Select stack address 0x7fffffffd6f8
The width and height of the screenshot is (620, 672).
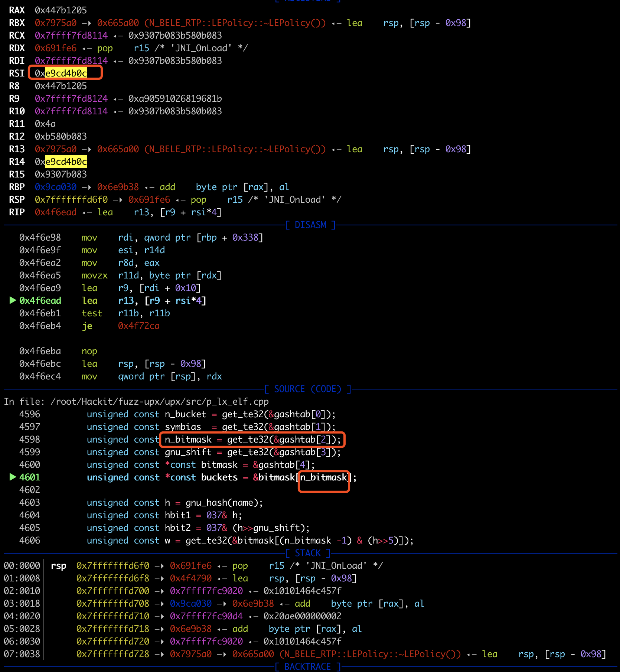113,578
